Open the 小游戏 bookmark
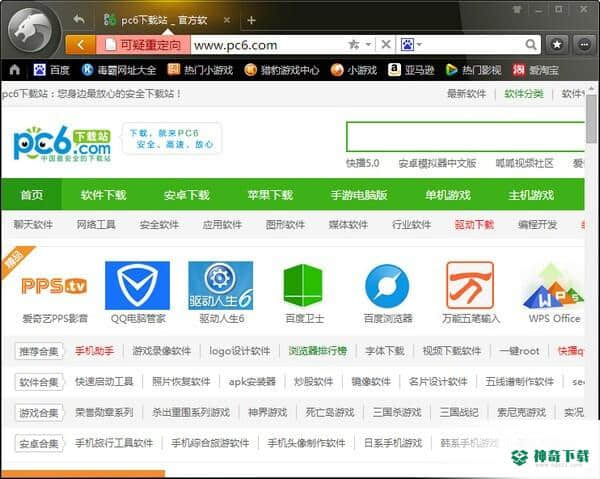 (354, 70)
